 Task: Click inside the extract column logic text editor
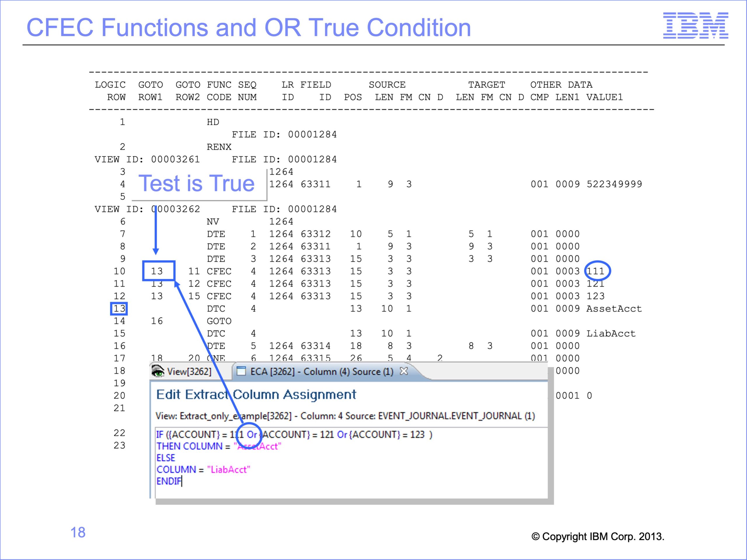click(x=351, y=463)
